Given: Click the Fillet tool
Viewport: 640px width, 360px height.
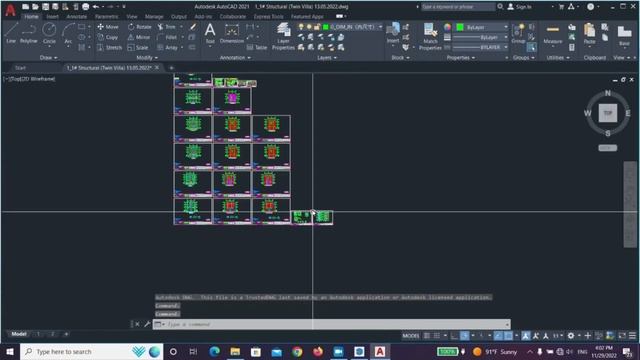Looking at the screenshot, I should [x=167, y=37].
